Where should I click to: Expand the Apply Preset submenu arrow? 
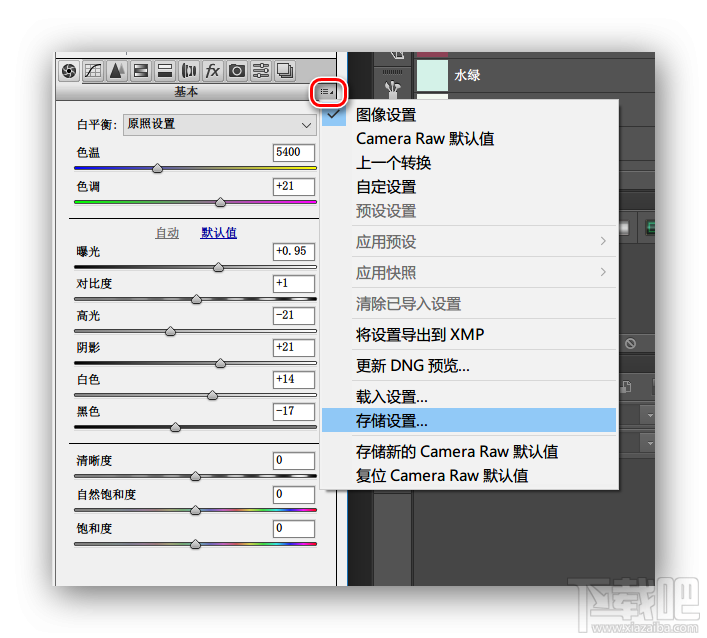pyautogui.click(x=603, y=241)
